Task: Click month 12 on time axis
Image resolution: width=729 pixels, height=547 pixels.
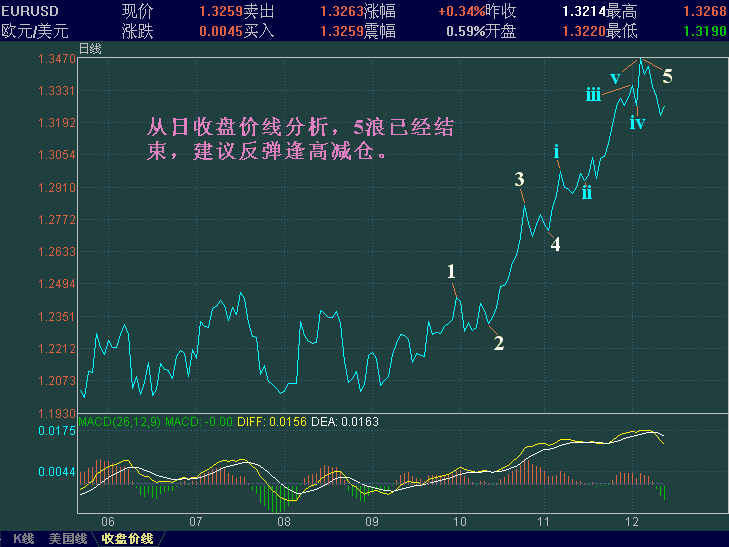Action: coord(632,522)
